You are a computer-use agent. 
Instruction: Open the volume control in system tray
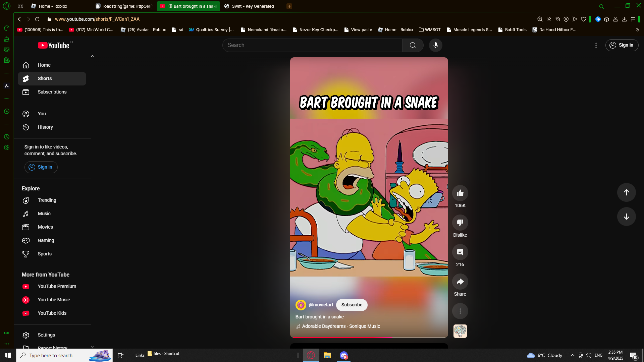click(x=589, y=355)
